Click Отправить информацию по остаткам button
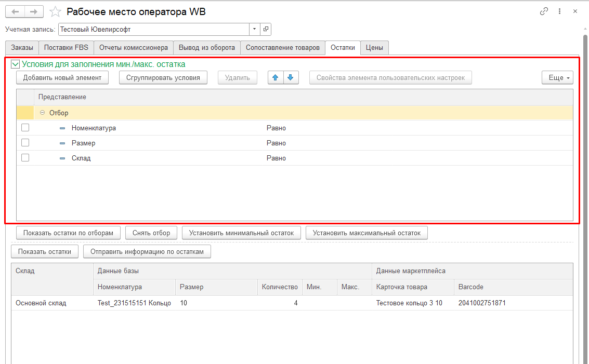This screenshot has height=364, width=589. tap(147, 251)
